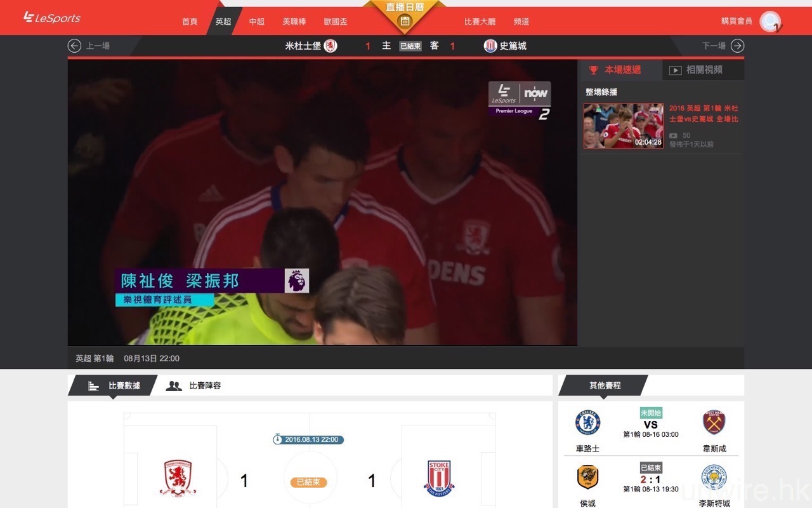This screenshot has height=508, width=812.
Task: Open the 中超 navigation item
Action: coord(257,22)
